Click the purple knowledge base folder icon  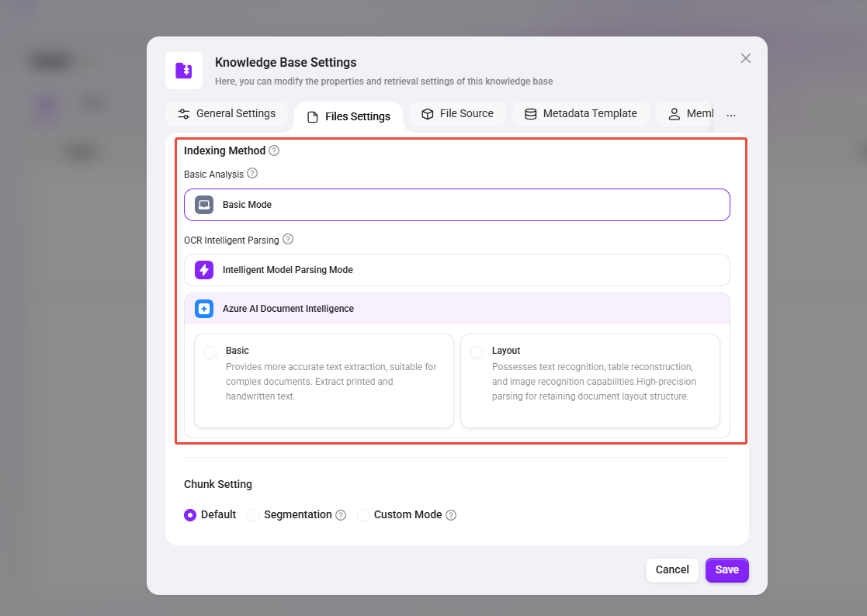(x=184, y=71)
